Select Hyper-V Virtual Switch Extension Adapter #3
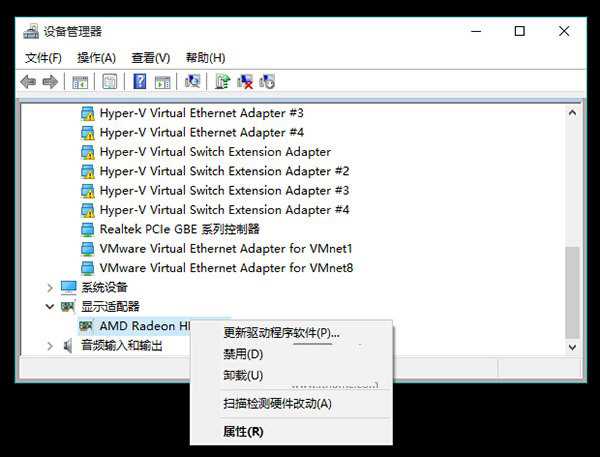The height and width of the screenshot is (457, 600). point(224,191)
